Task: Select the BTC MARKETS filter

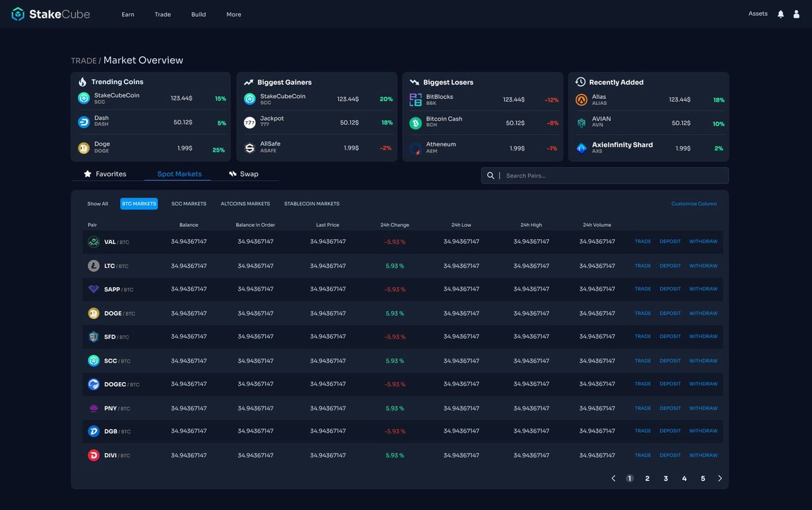Action: pyautogui.click(x=139, y=204)
